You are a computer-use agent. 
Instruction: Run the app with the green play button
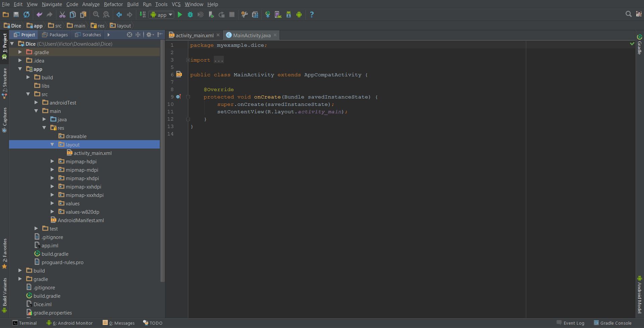(x=180, y=14)
